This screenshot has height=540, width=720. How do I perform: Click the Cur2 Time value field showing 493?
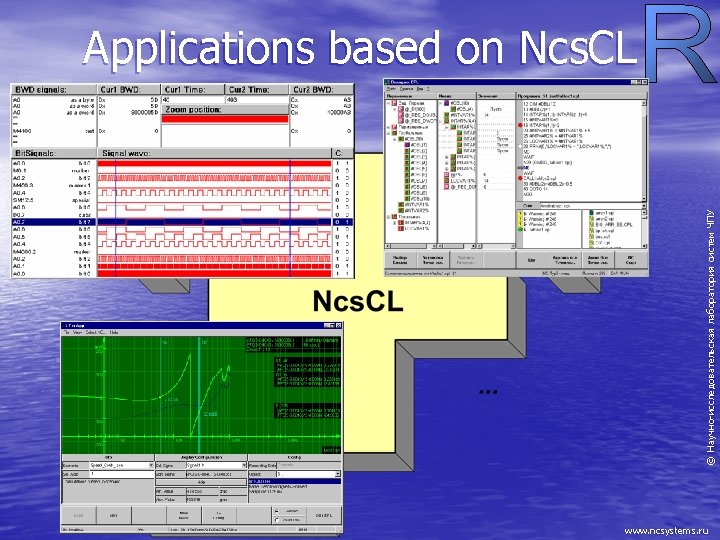point(257,100)
